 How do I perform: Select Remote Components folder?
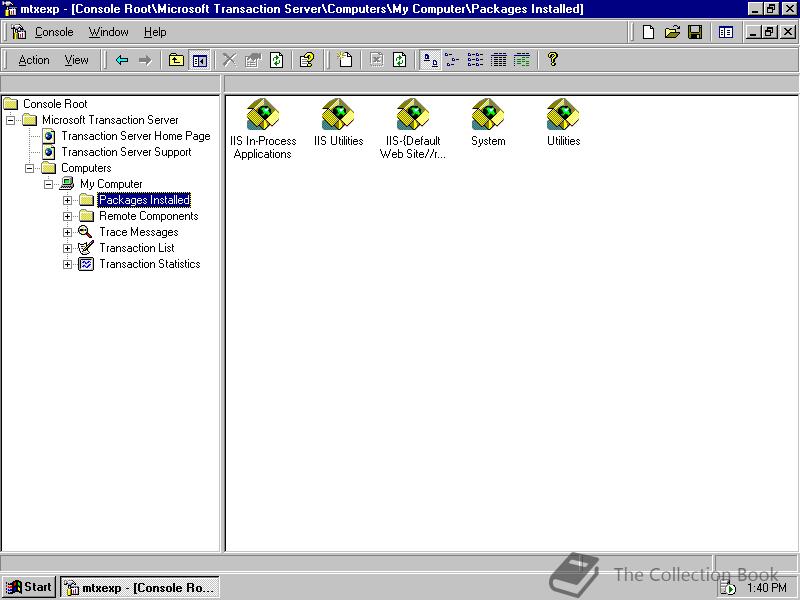[148, 216]
